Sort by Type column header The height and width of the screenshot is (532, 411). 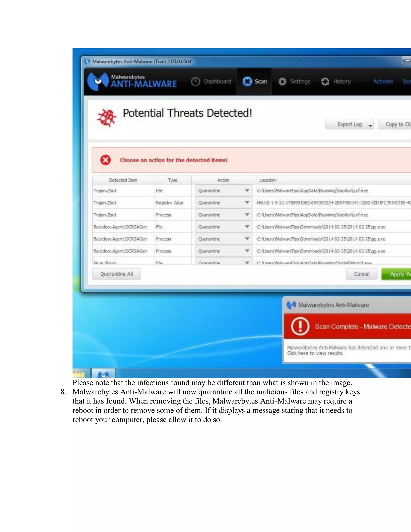coord(173,180)
